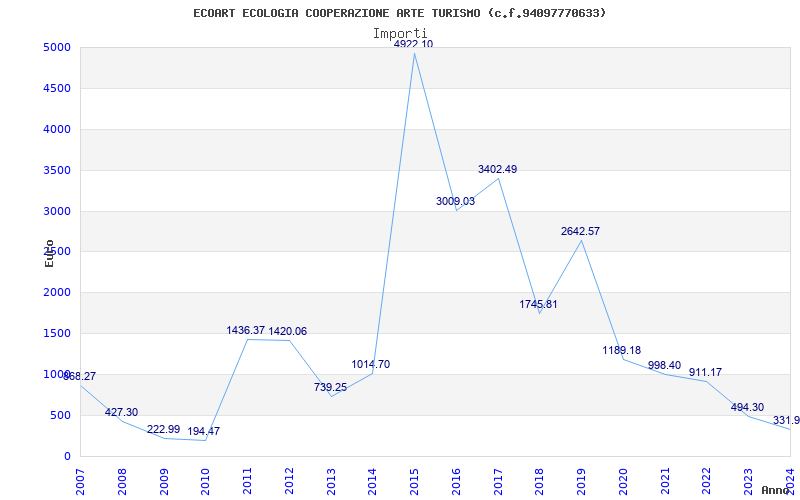Screen dimensions: 800x500
Task: Click the 1420.06 data label
Action: (x=288, y=332)
